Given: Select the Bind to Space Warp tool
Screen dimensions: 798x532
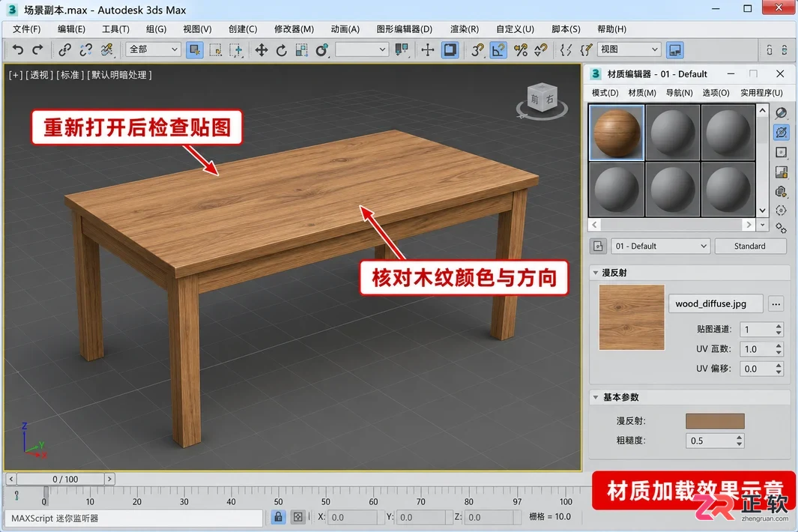Looking at the screenshot, I should point(107,49).
